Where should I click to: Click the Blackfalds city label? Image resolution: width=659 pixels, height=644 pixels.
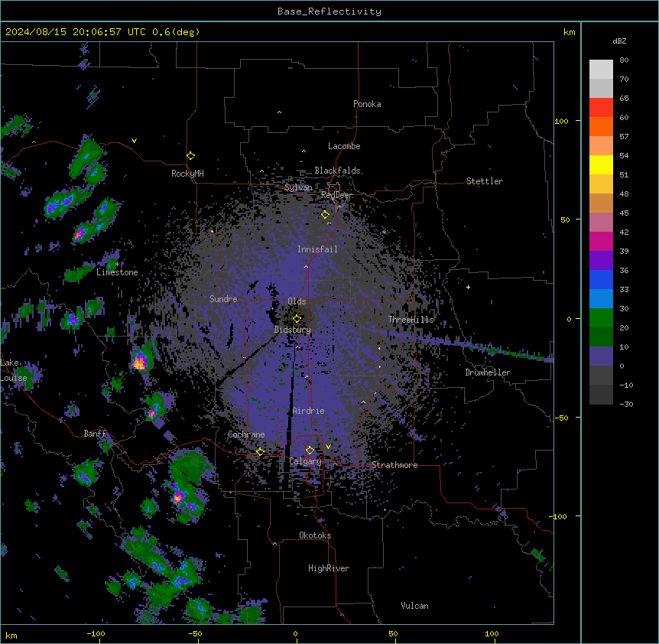coord(337,171)
